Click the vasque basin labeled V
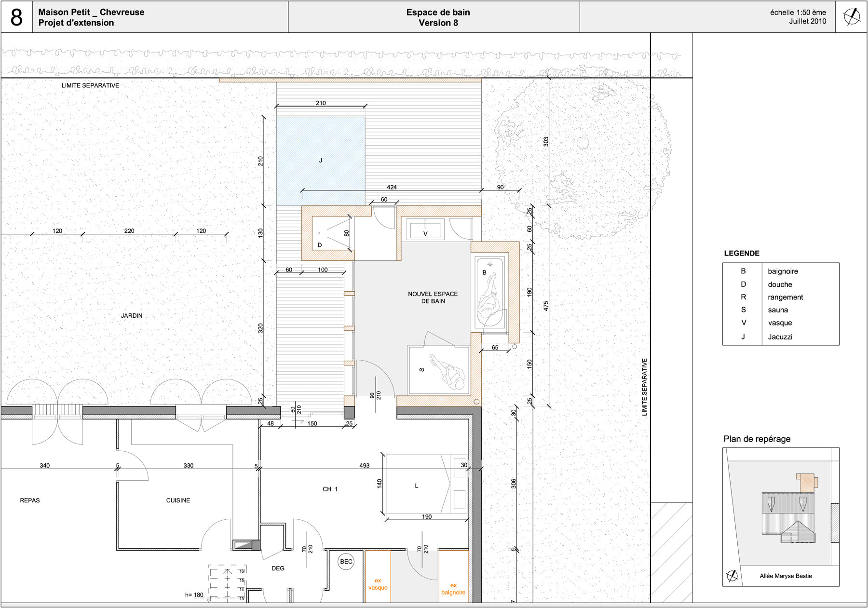 (x=425, y=230)
